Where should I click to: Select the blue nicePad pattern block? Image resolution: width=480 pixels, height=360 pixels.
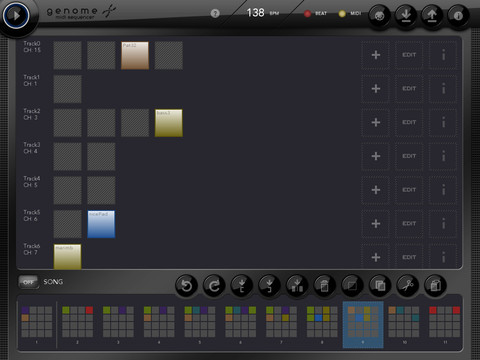point(101,224)
